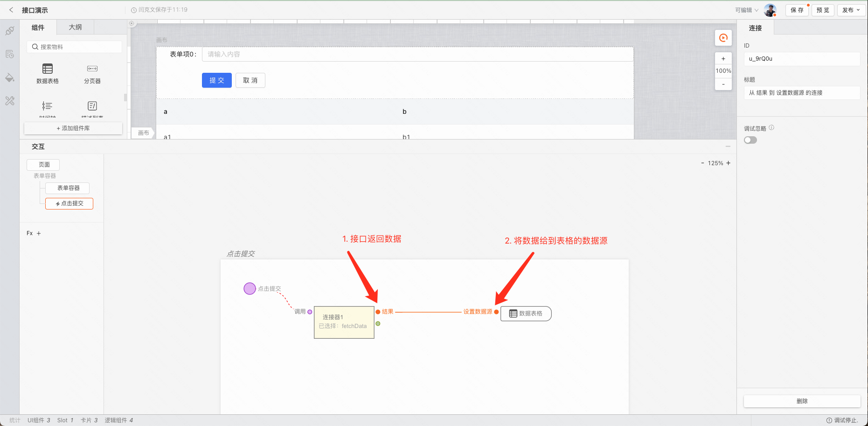Click the component list scrollbar
868x426 pixels.
click(125, 97)
